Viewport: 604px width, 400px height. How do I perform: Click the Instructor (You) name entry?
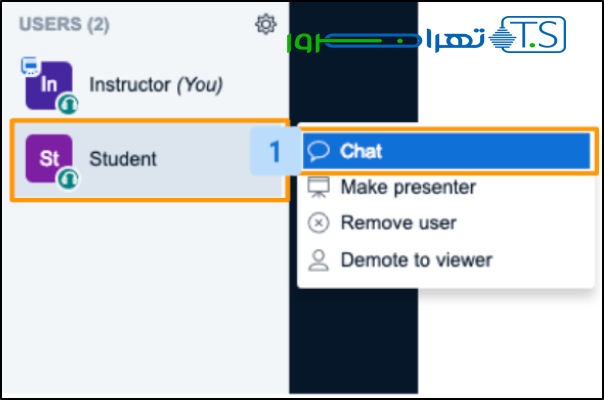(x=155, y=85)
